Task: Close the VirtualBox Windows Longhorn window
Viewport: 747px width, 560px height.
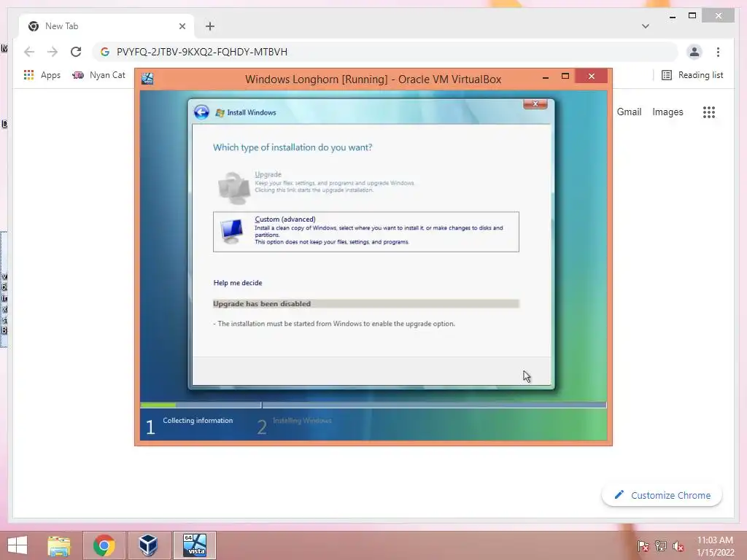Action: click(x=591, y=76)
